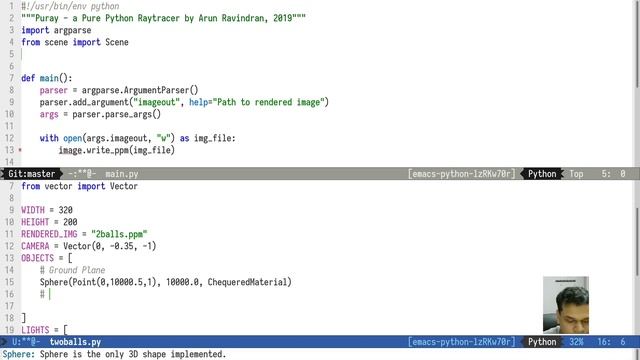
Task: Click the WIDTH = 320 assignment
Action: point(47,210)
